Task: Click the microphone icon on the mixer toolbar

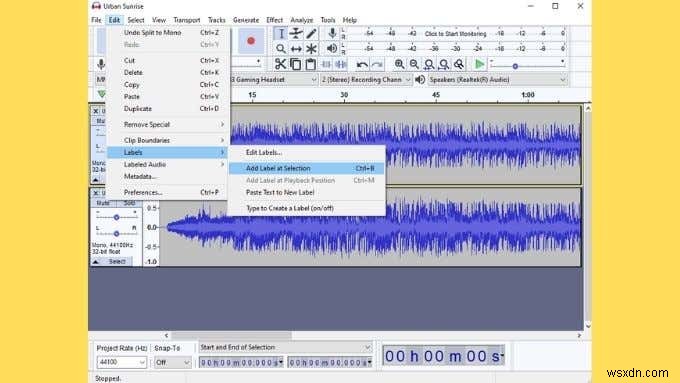Action: tap(101, 64)
